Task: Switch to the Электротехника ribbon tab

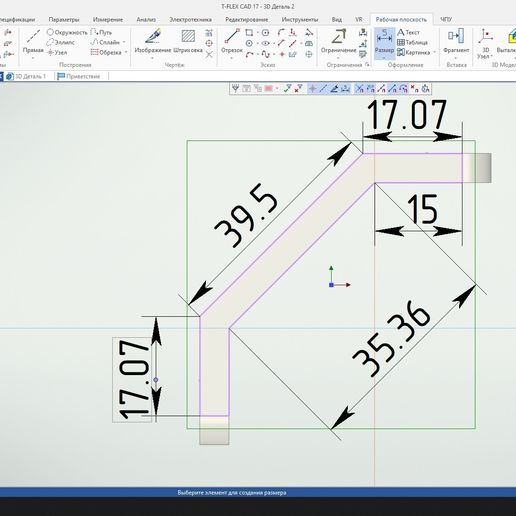Action: [190, 20]
